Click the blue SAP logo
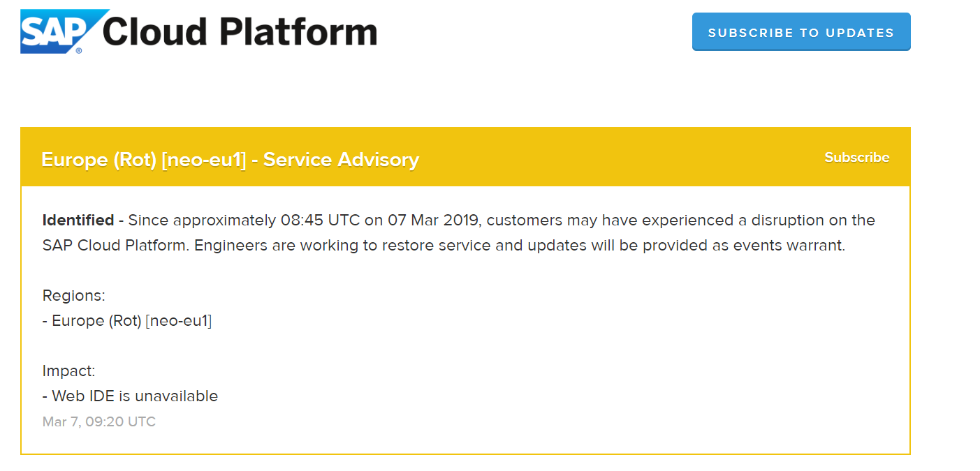Screen dimensions: 980x471 click(64, 31)
